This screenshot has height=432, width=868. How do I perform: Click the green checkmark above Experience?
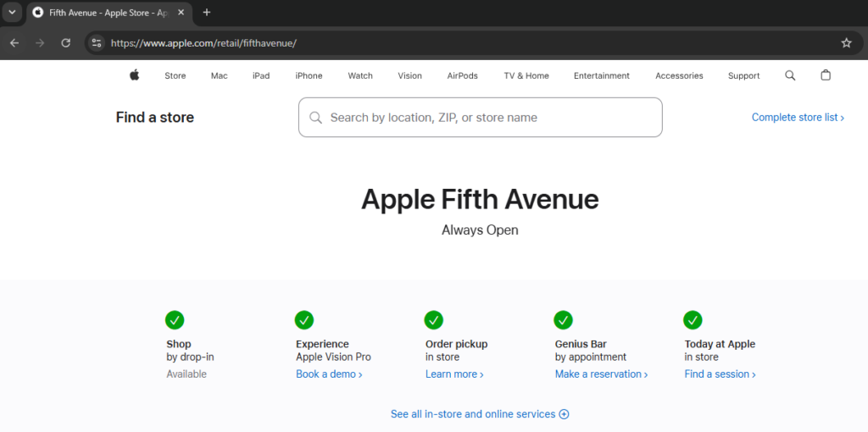click(304, 319)
